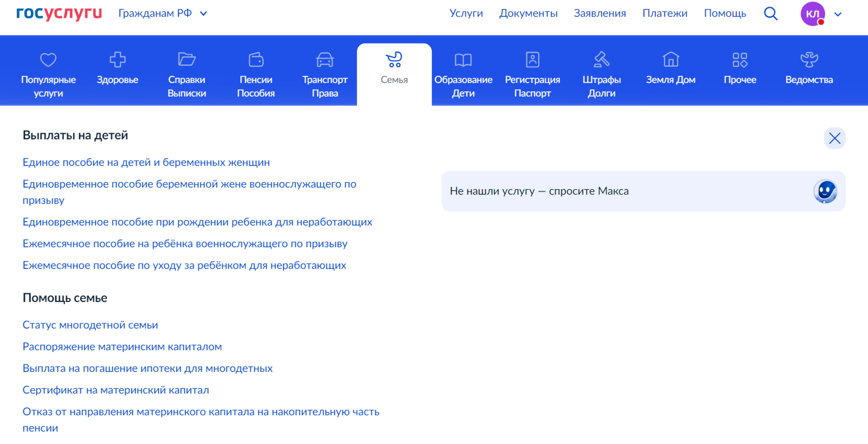Open Распоряжение материнским капиталом
This screenshot has width=868, height=444.
tap(122, 346)
